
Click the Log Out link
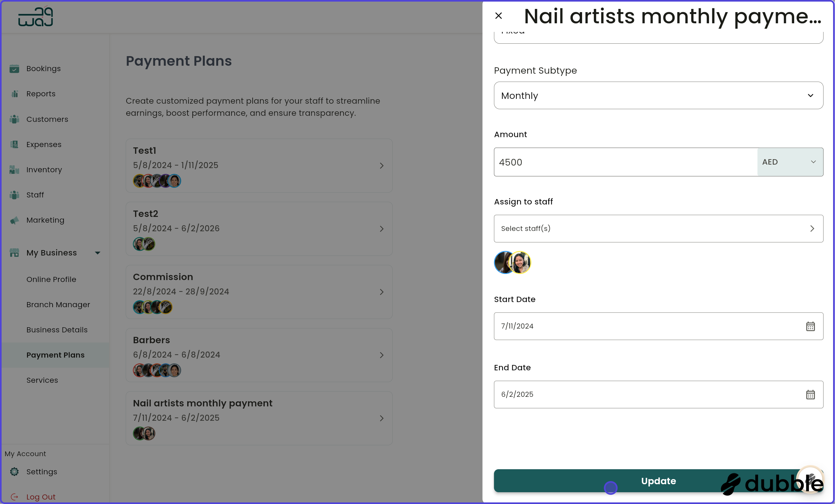41,496
